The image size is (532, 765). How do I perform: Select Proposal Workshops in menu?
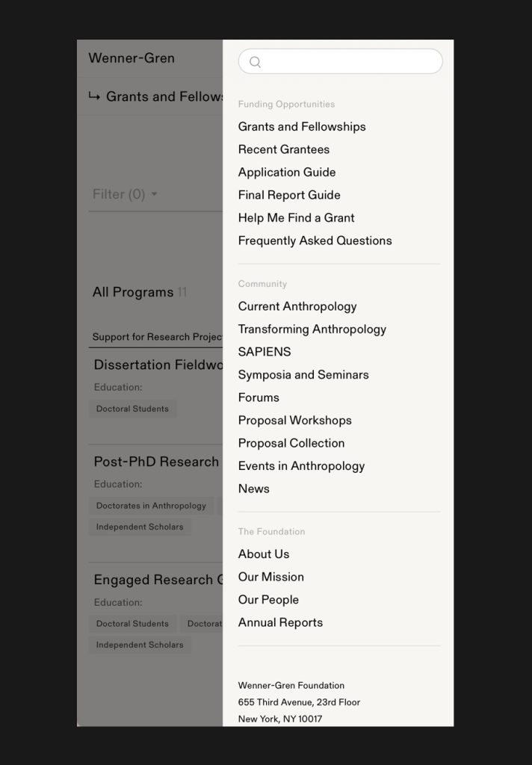(295, 421)
